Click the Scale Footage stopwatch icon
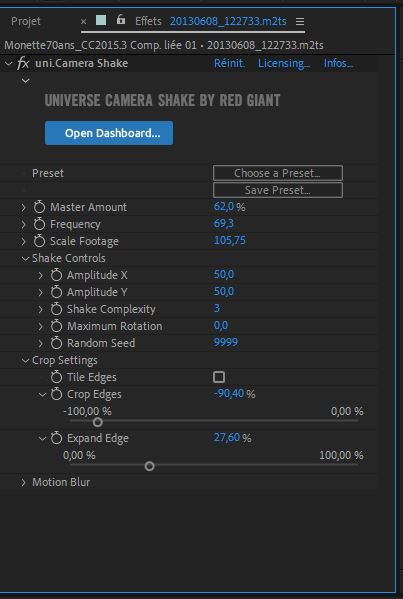Screen dimensions: 403x599 [x=39, y=241]
